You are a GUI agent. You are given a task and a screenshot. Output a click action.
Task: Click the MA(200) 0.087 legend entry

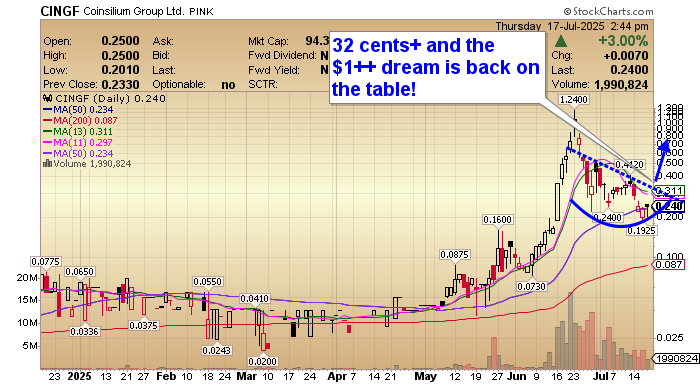[x=80, y=121]
